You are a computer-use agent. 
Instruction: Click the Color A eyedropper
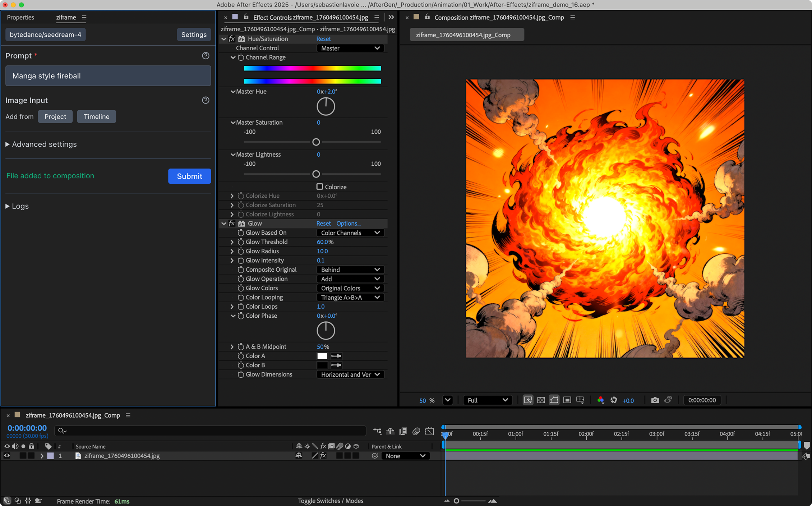(x=336, y=356)
